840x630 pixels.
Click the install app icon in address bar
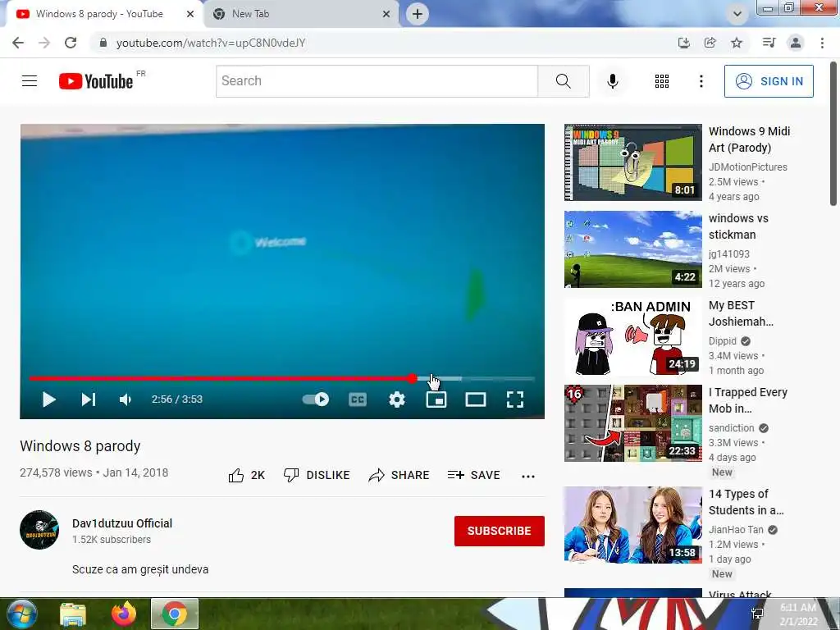pos(683,43)
